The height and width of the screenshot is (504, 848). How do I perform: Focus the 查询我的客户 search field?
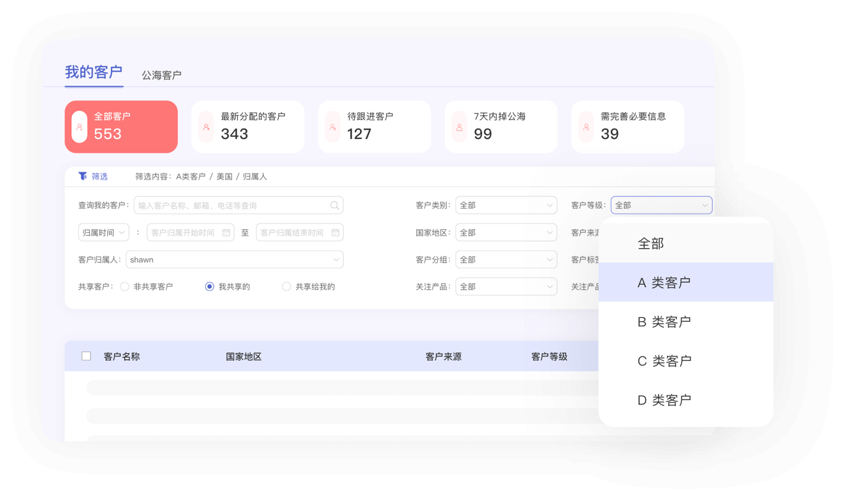(232, 206)
